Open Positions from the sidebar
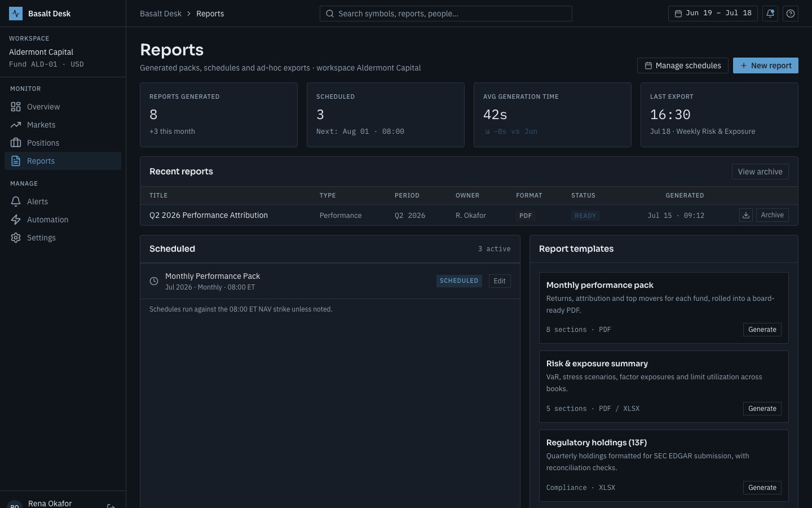This screenshot has height=508, width=812. (x=63, y=143)
